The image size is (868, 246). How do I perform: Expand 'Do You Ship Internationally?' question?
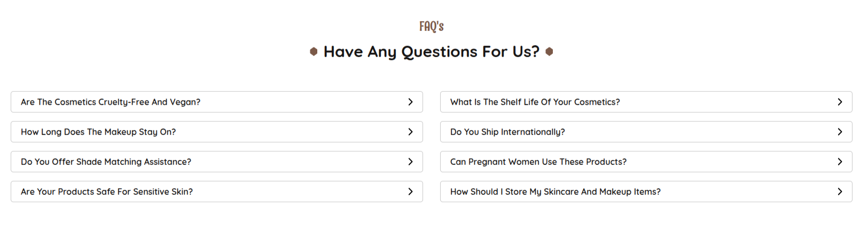click(x=507, y=132)
